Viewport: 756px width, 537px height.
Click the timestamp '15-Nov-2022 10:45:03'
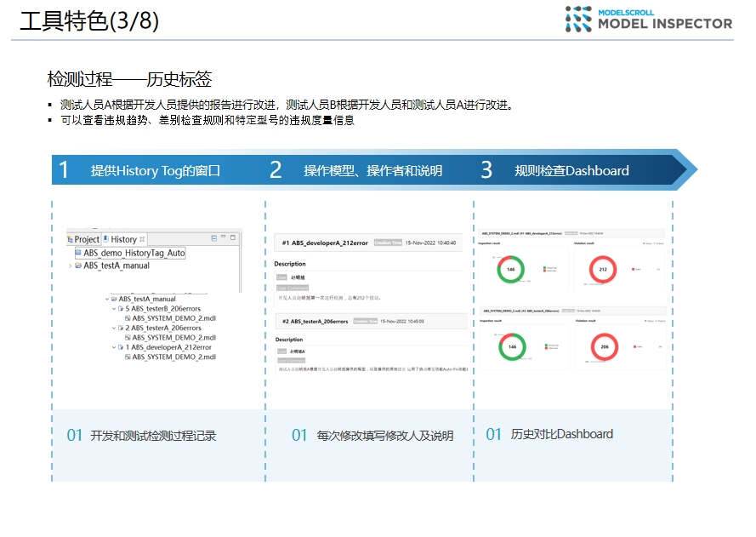402,322
